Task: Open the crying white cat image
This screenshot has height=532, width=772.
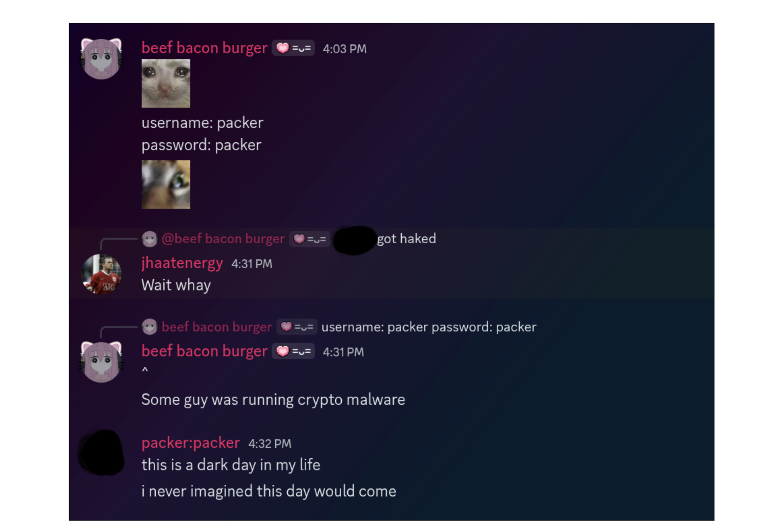Action: (x=166, y=84)
